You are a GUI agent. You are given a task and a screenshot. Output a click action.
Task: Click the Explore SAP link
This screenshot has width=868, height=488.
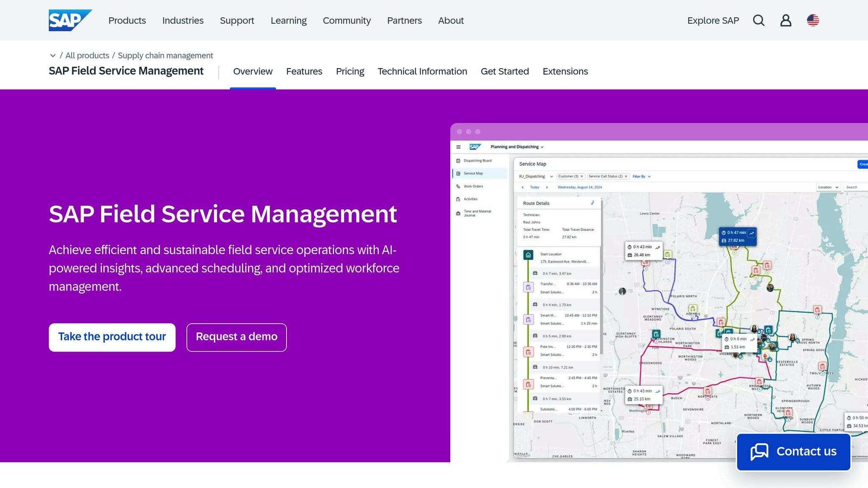(713, 20)
